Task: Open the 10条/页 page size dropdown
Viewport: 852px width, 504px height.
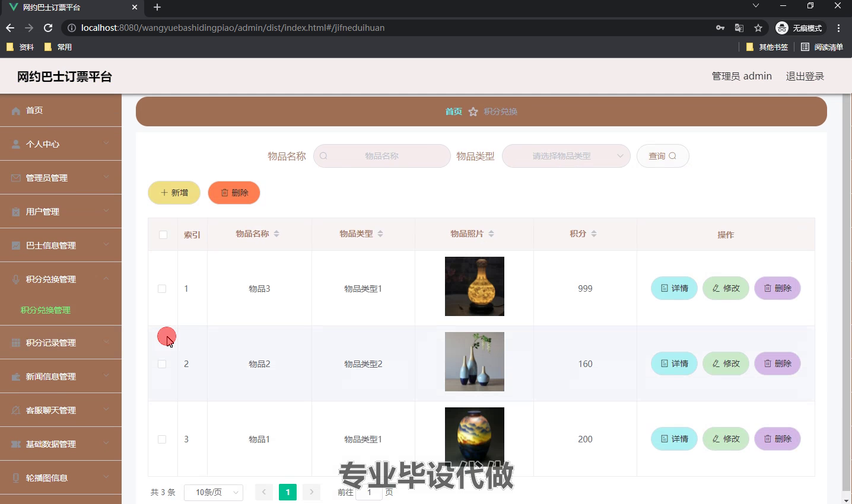Action: pyautogui.click(x=214, y=493)
